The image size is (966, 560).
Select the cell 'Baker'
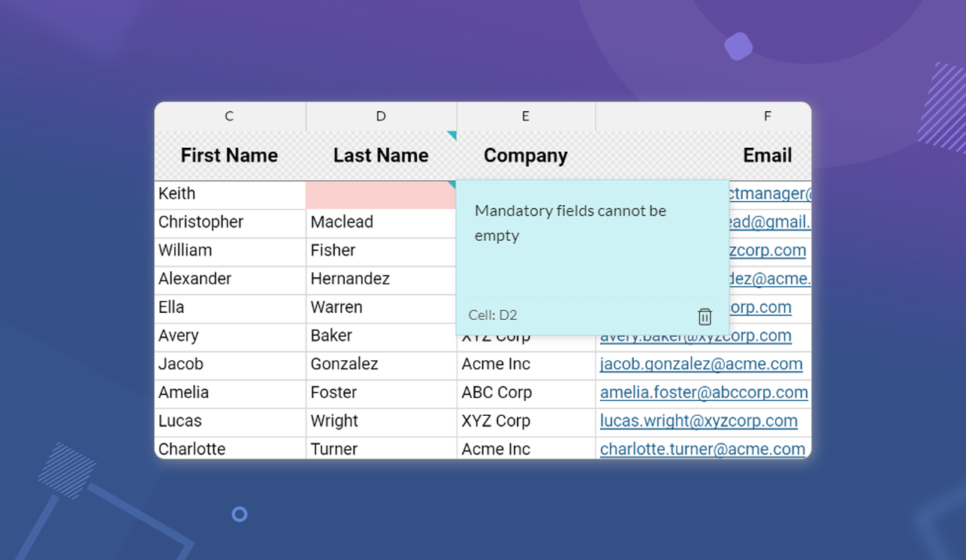[382, 337]
